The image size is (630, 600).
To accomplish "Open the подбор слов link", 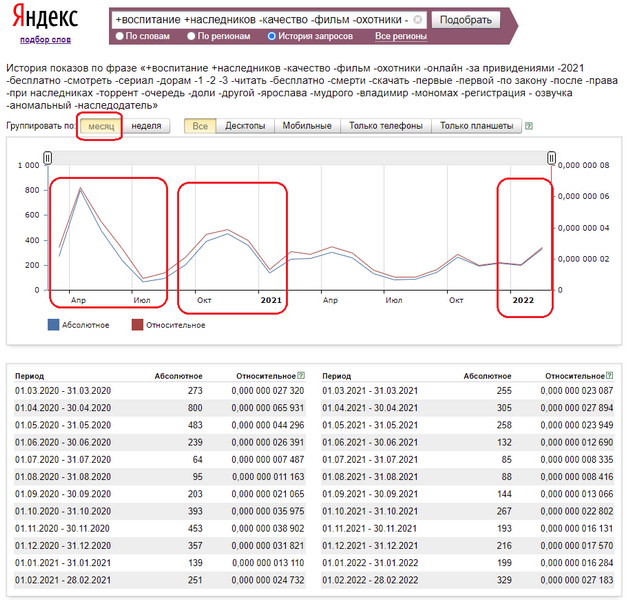I will tap(45, 40).
